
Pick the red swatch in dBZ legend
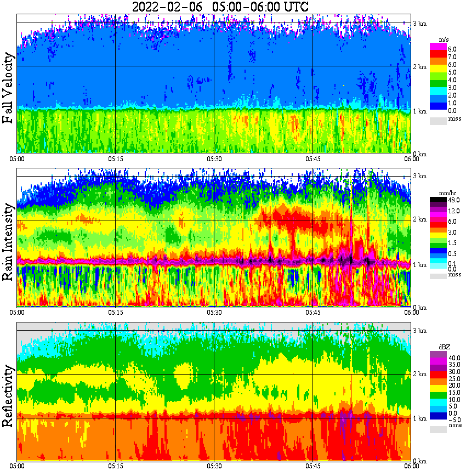point(438,375)
